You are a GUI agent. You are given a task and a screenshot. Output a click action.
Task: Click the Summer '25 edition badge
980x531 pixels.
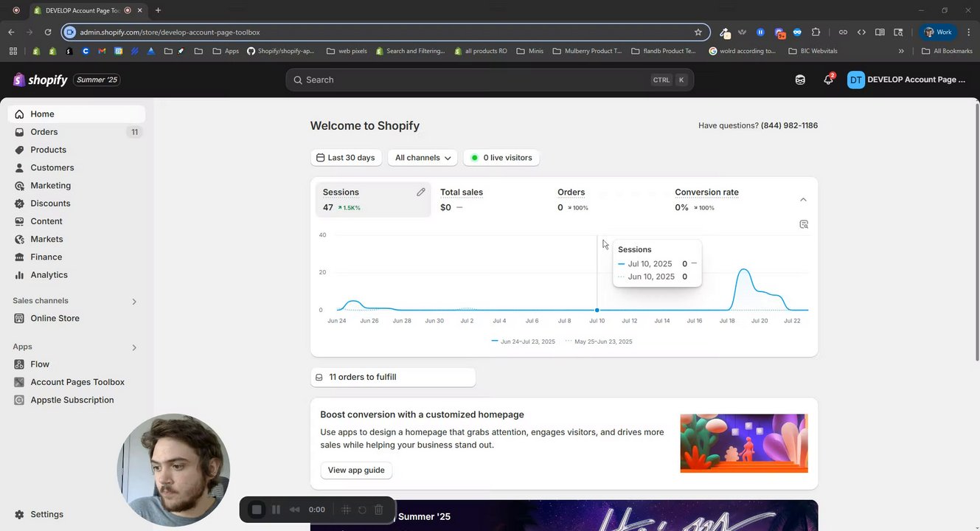point(97,80)
